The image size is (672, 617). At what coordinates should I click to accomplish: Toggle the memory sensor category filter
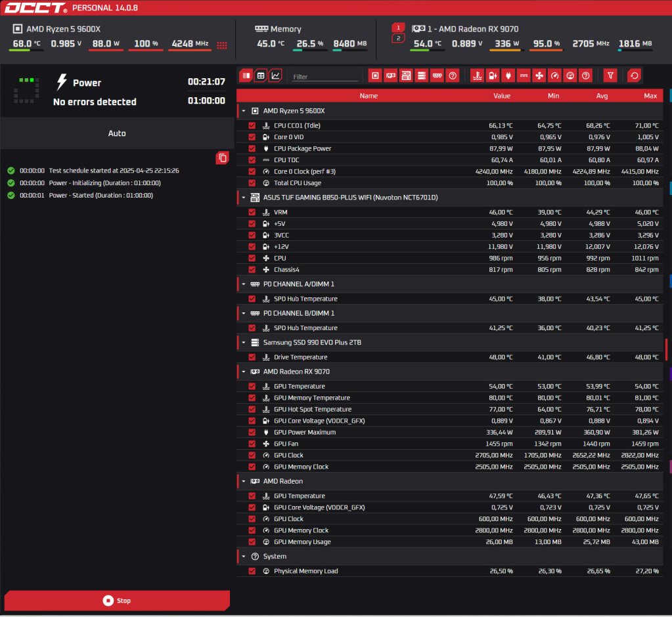point(437,75)
